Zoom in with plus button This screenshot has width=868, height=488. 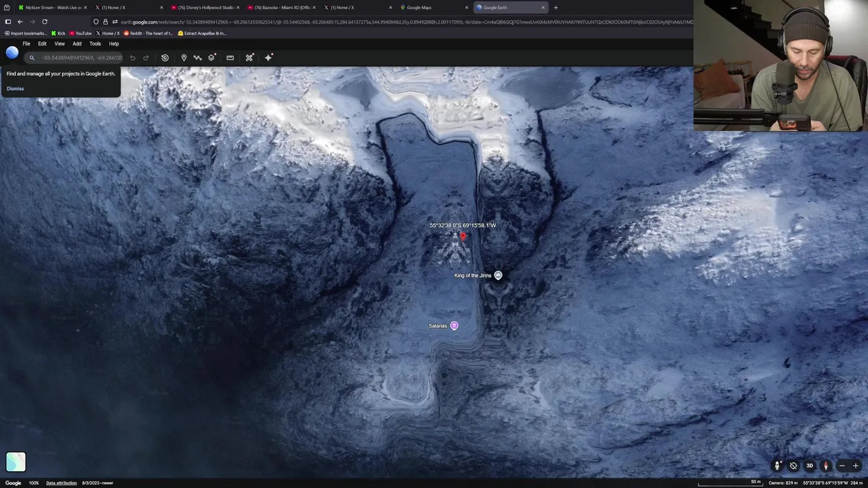(x=856, y=466)
